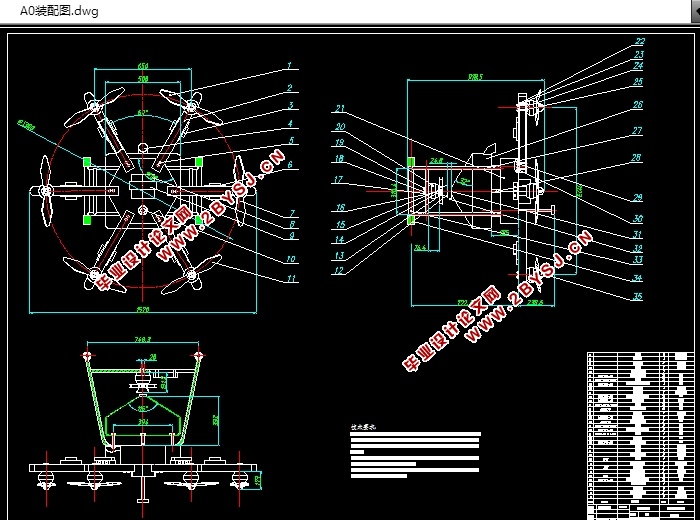Open the parts list table in the drawing
700x520 pixels.
tap(640, 435)
